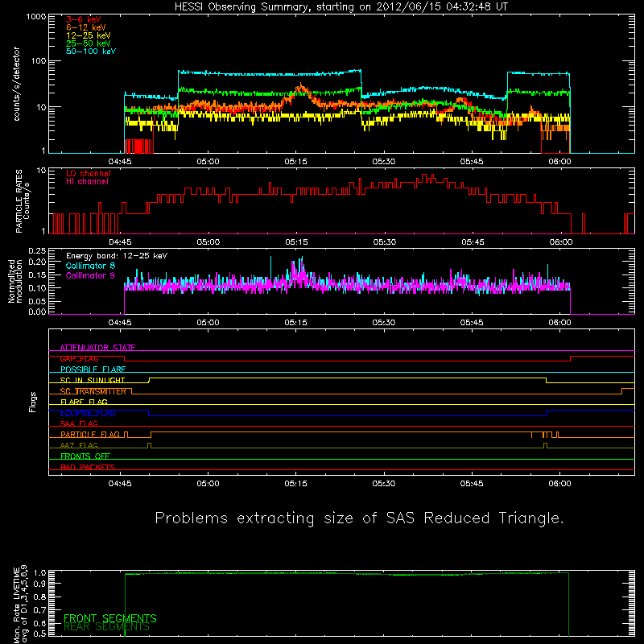Click the 04:45 label under modulation panel
Screen dimensions: 644x644
pos(120,323)
